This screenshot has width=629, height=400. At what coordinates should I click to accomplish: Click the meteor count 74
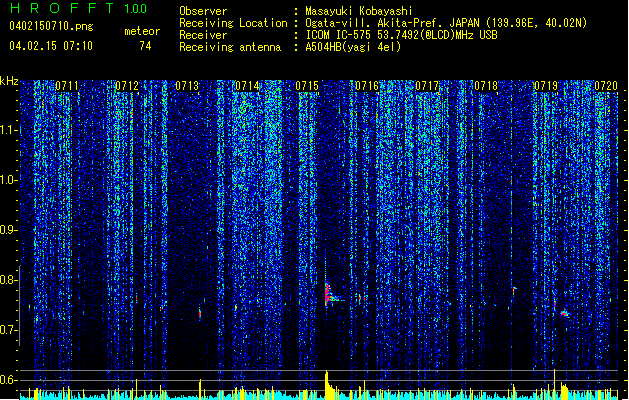click(x=145, y=46)
